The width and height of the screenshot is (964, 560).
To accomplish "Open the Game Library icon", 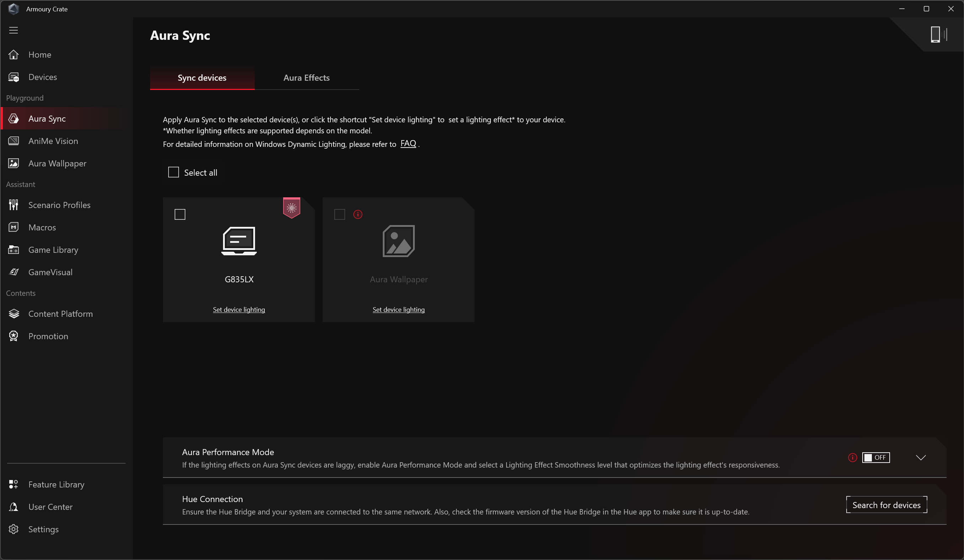I will coord(14,250).
